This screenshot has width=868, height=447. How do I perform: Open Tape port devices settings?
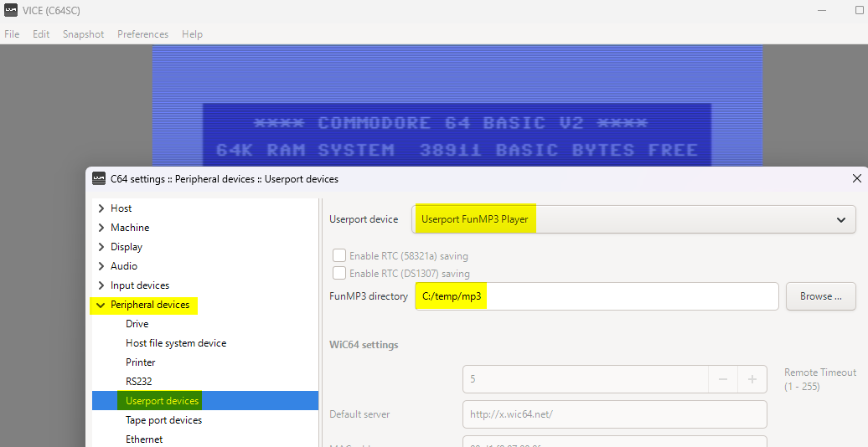pos(163,420)
